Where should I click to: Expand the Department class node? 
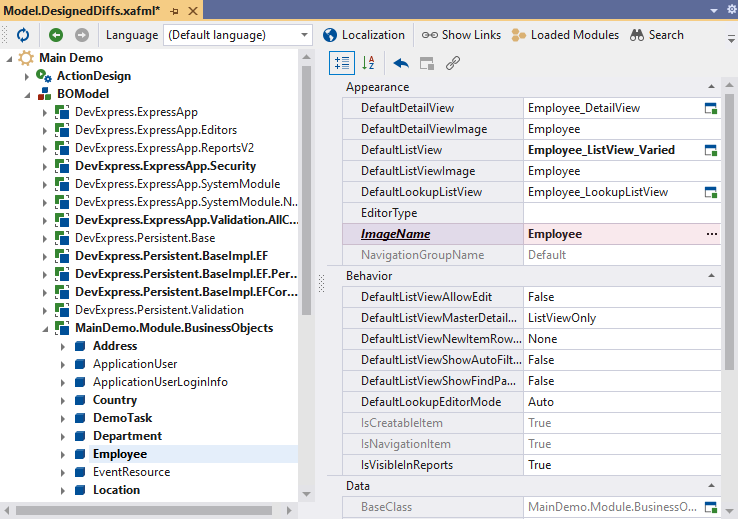click(x=63, y=437)
